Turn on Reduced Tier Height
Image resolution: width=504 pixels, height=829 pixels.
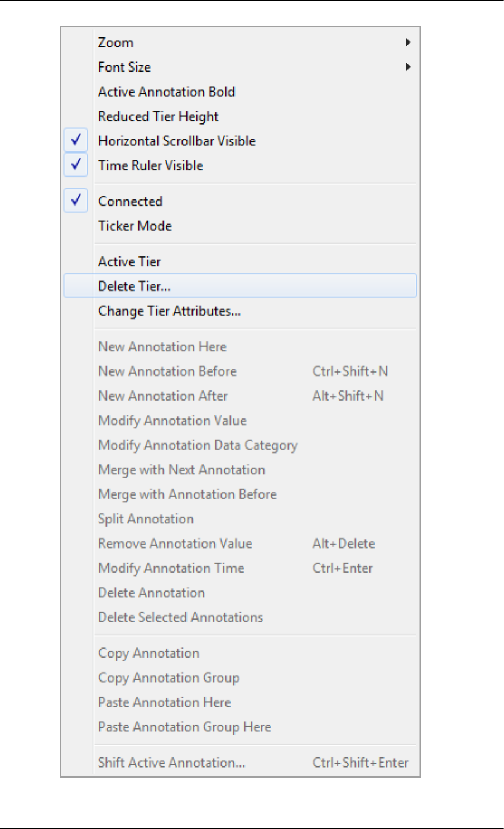(x=158, y=116)
